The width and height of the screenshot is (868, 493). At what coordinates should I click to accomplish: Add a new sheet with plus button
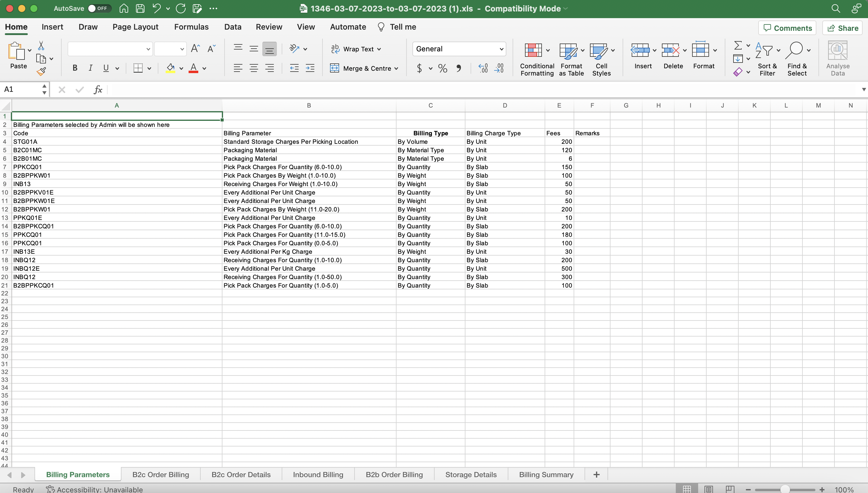(x=597, y=474)
